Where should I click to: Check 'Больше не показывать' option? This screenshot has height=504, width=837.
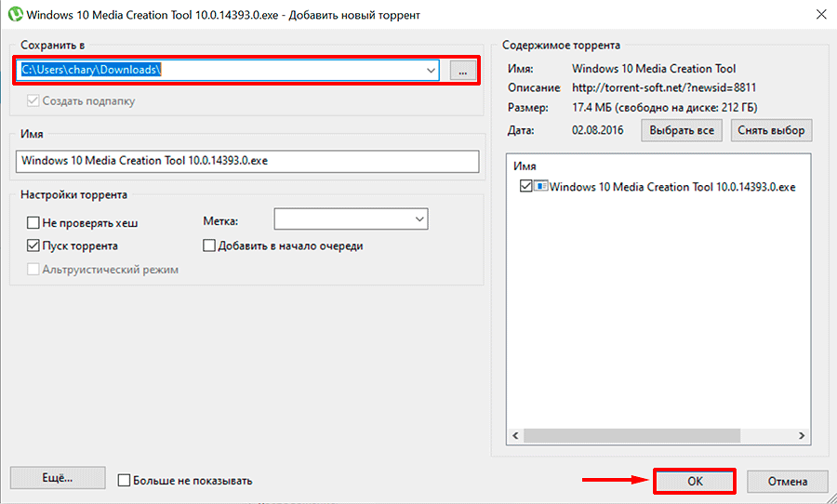124,481
